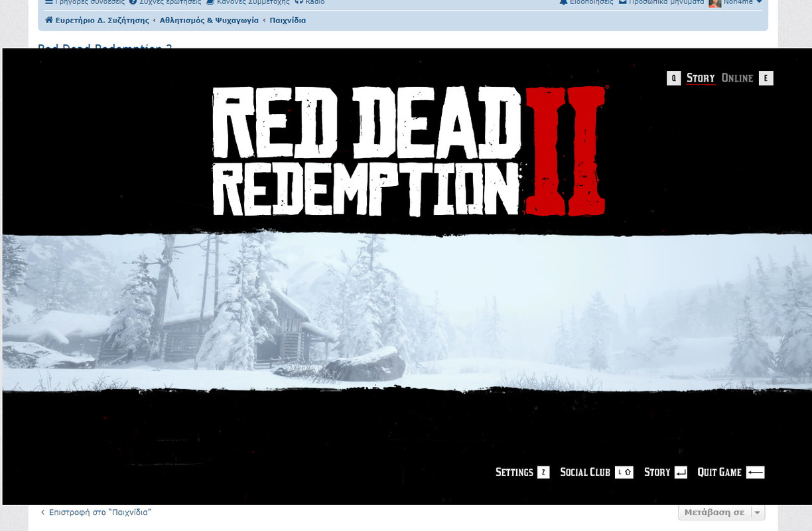812x531 pixels.
Task: Click the E key icon beside Online
Action: click(x=766, y=78)
